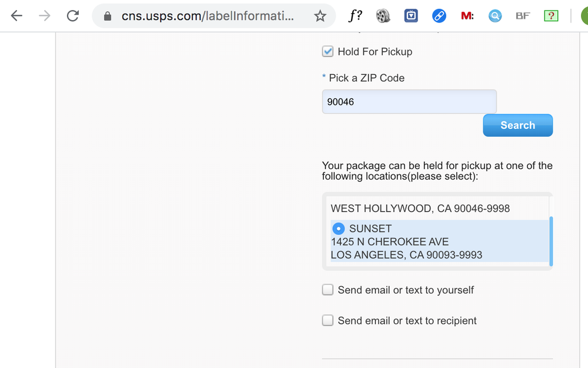Screen dimensions: 588x368
Task: Click the green question mark extension
Action: click(x=550, y=16)
